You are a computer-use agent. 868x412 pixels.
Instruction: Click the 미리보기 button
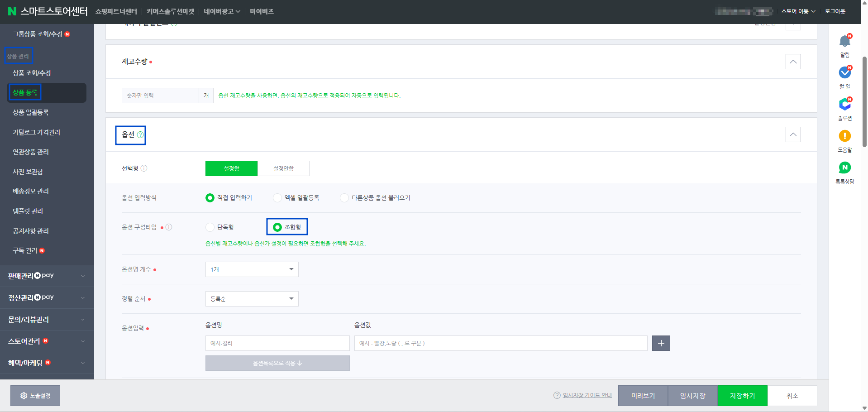pos(643,396)
